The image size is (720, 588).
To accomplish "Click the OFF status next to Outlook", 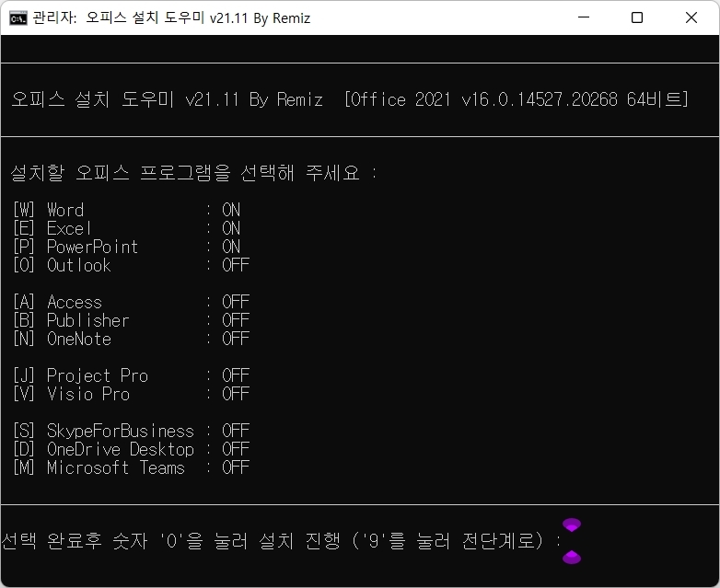I will tap(236, 265).
